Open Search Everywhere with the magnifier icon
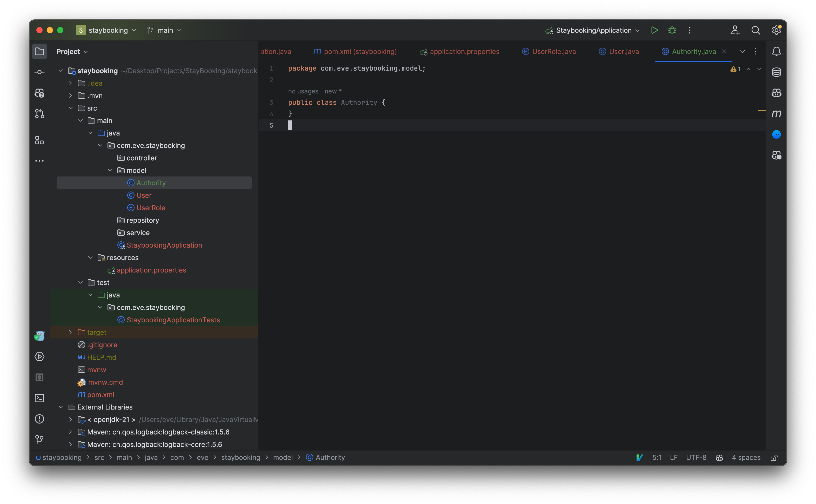Screen dimensions: 816x504 (x=756, y=30)
